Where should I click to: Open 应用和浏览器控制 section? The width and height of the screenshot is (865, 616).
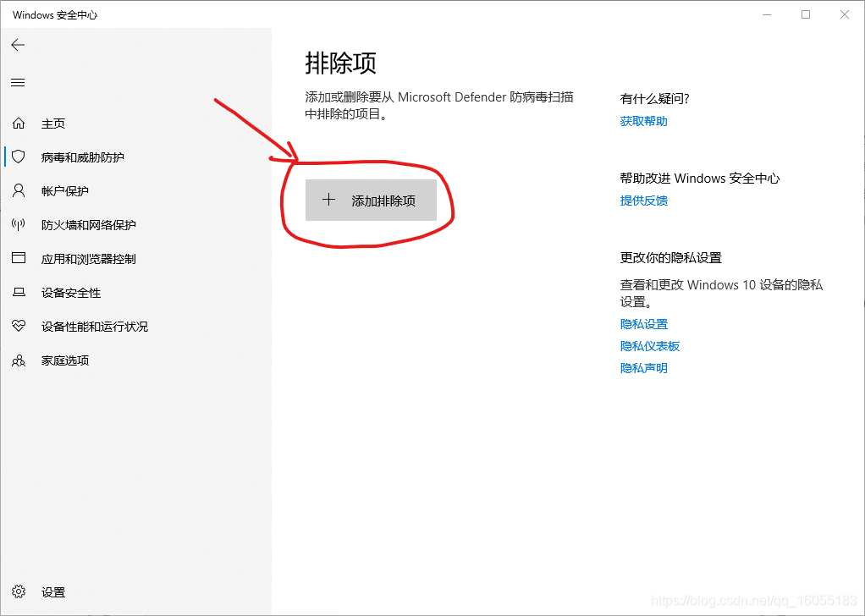(x=135, y=259)
